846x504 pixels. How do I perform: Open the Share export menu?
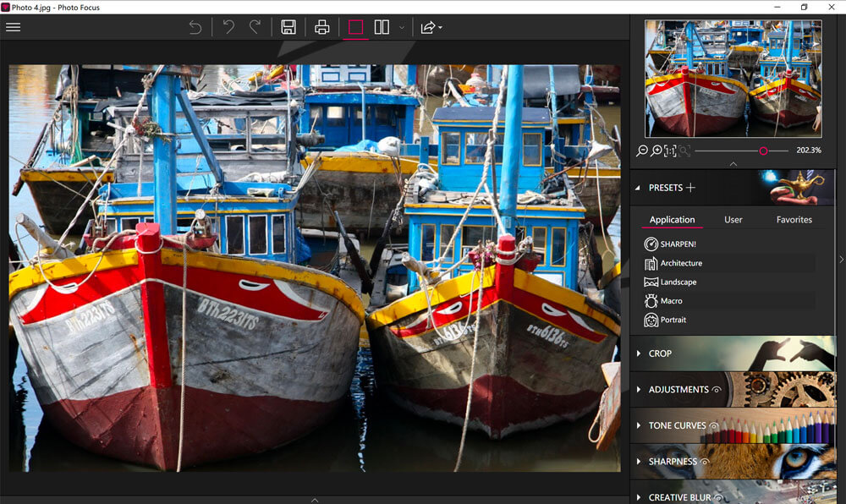(431, 27)
